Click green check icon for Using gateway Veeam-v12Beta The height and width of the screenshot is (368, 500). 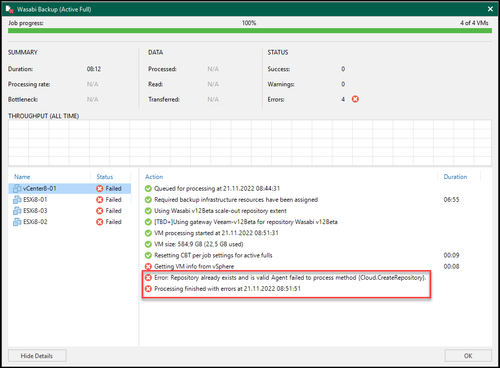[x=148, y=222]
